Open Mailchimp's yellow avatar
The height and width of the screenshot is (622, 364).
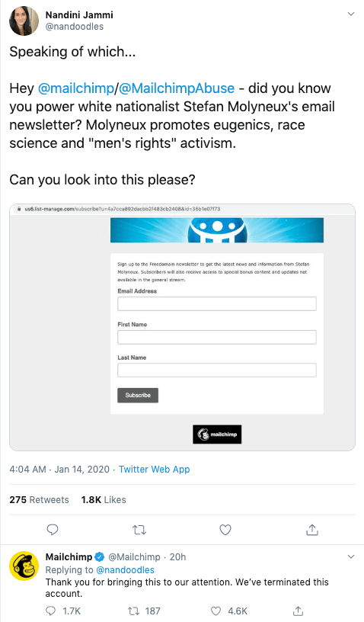[24, 566]
